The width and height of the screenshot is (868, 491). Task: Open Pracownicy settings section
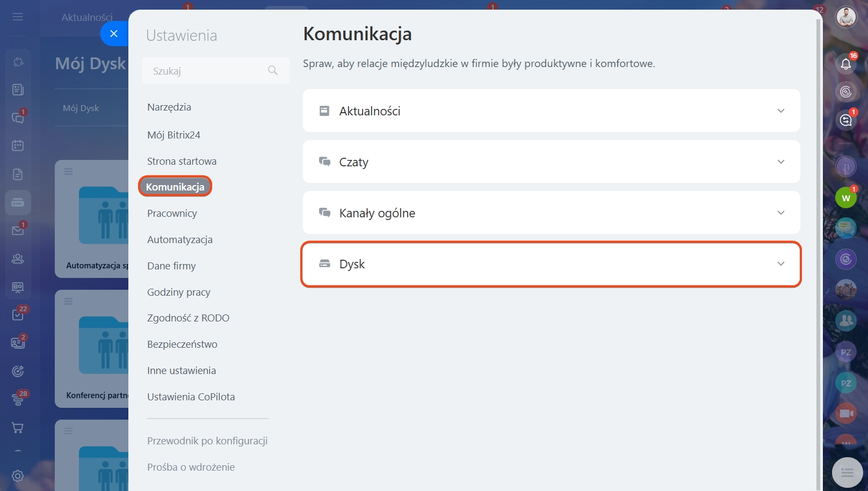click(x=172, y=213)
